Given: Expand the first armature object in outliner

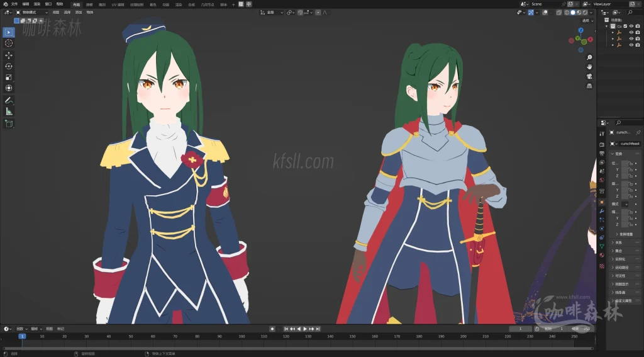Looking at the screenshot, I should pos(613,33).
